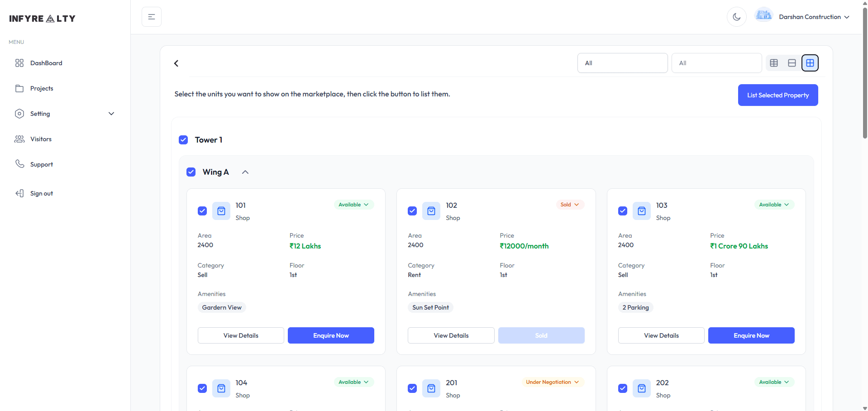Open status dropdown for unit 101
Image resolution: width=868 pixels, height=411 pixels.
coord(354,205)
